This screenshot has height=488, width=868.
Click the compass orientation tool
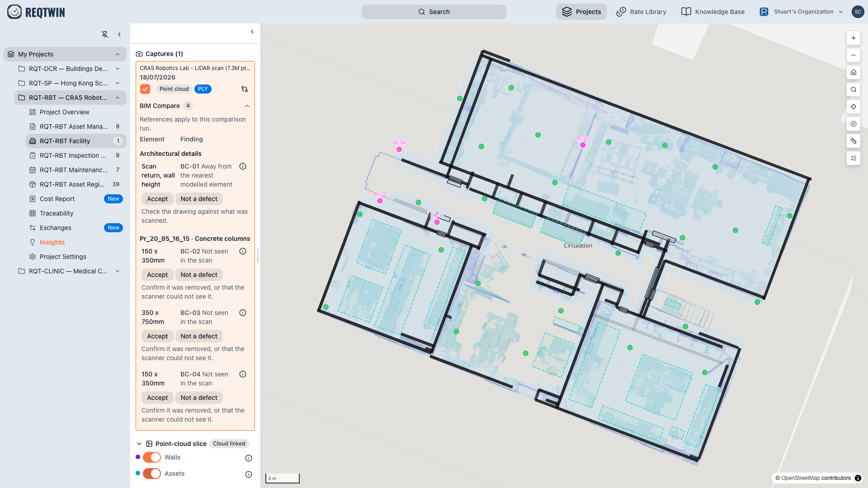pyautogui.click(x=854, y=124)
